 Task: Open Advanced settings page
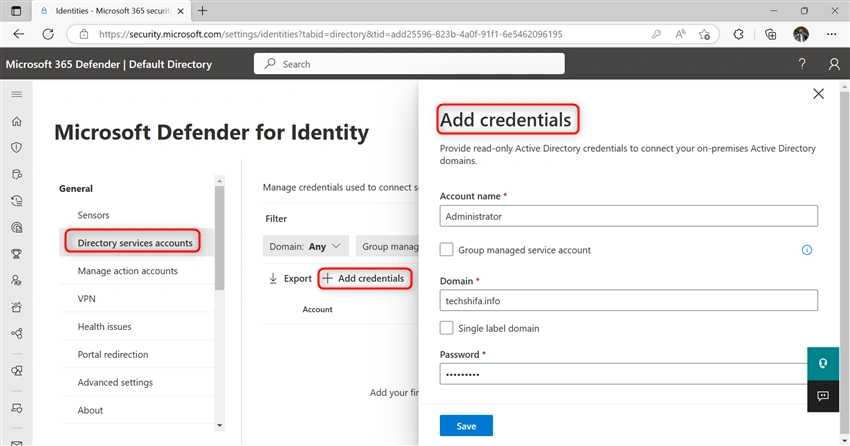tap(115, 383)
